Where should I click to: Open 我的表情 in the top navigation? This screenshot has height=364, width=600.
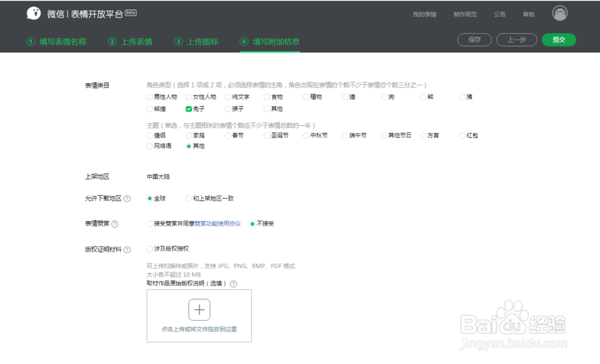[425, 14]
